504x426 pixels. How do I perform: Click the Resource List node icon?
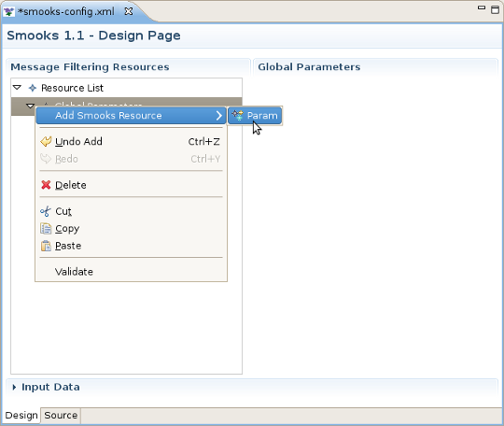(33, 88)
